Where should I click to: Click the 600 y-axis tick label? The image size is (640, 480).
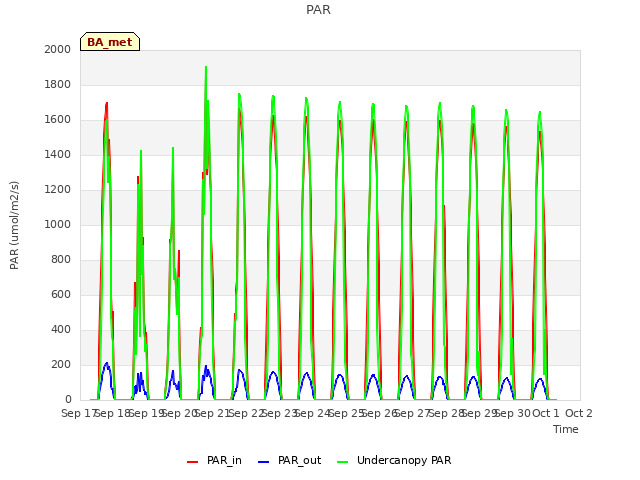pyautogui.click(x=61, y=295)
